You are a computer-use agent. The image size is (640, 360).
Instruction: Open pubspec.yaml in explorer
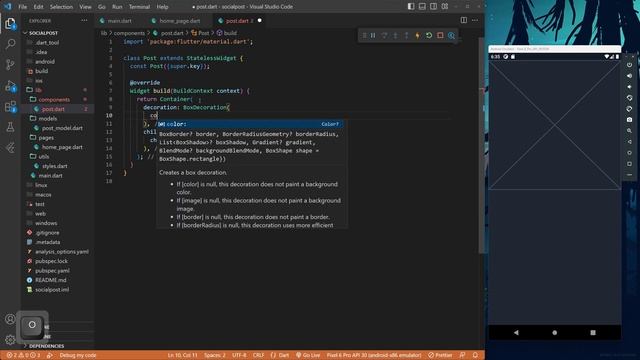tap(52, 271)
